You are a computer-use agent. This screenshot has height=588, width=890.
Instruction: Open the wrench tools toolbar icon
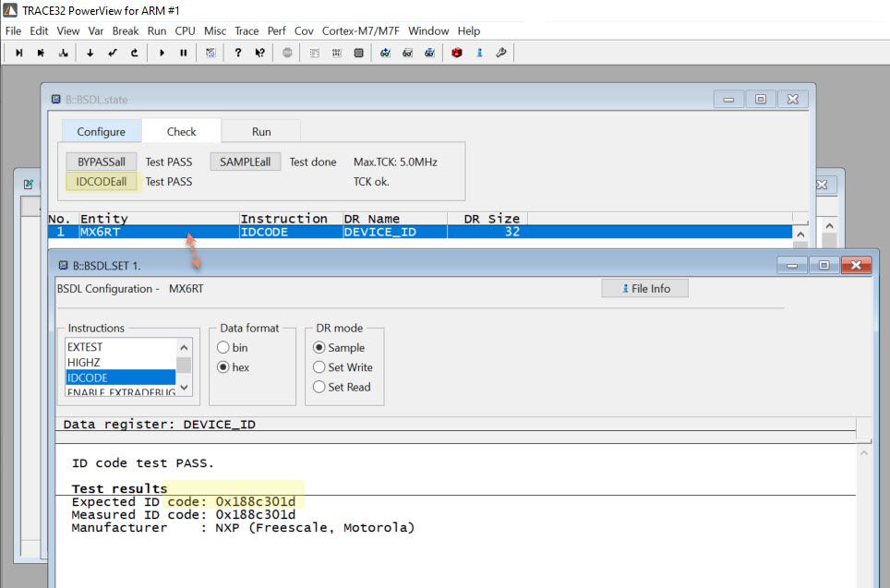[x=501, y=53]
